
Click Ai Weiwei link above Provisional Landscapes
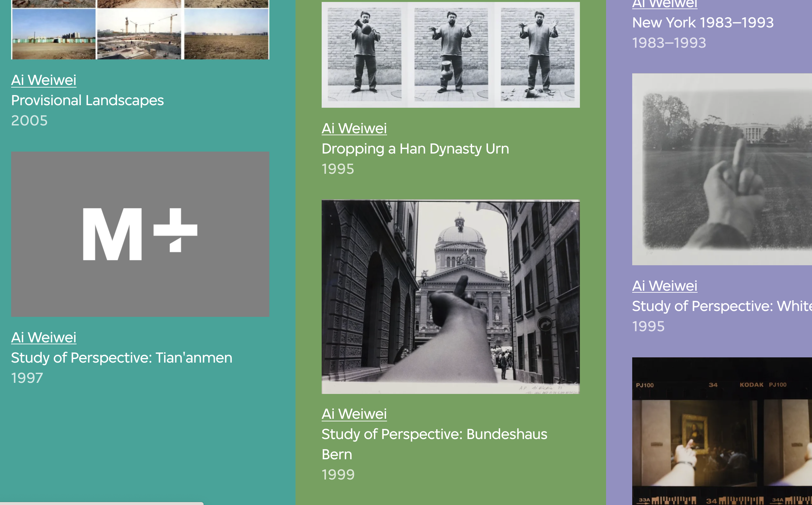(x=44, y=80)
